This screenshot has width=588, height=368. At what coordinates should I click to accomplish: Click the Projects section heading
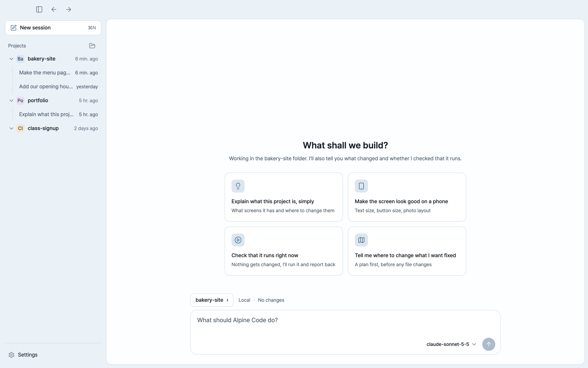pyautogui.click(x=17, y=46)
